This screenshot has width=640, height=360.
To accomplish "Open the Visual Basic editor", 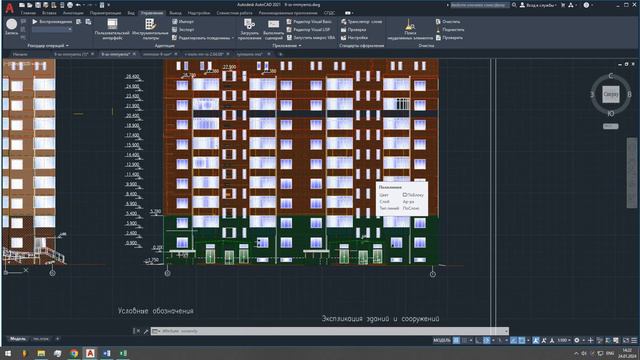I will (x=309, y=21).
